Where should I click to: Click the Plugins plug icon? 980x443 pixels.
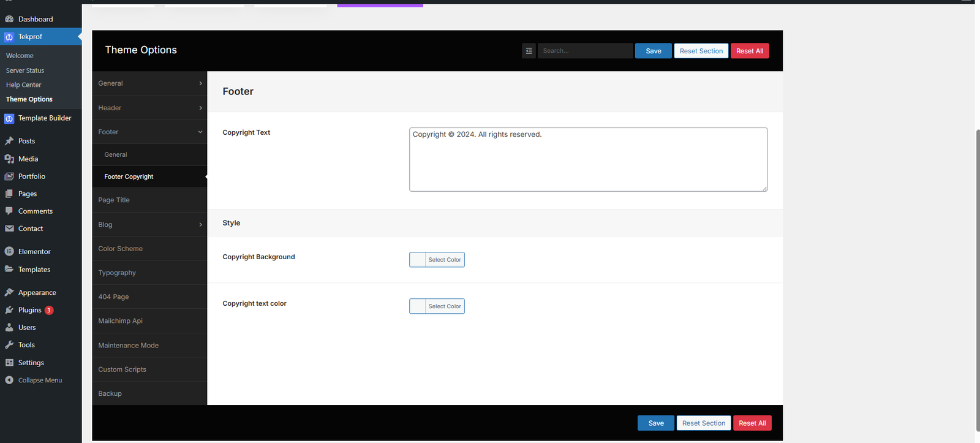pyautogui.click(x=9, y=310)
